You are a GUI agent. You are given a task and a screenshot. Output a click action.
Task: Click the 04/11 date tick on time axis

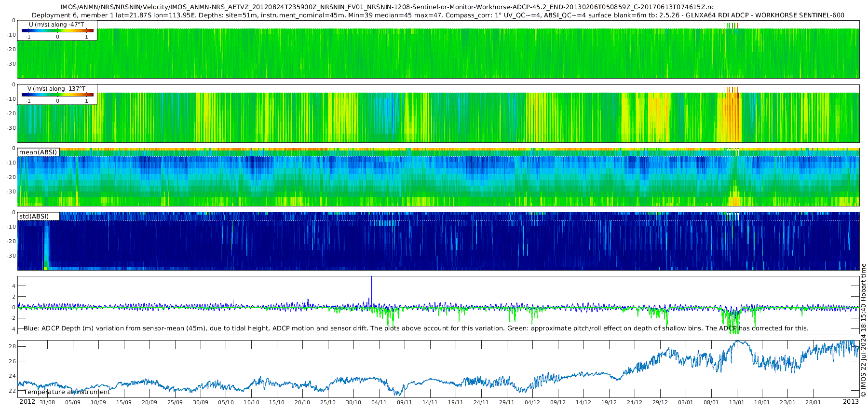click(x=379, y=402)
